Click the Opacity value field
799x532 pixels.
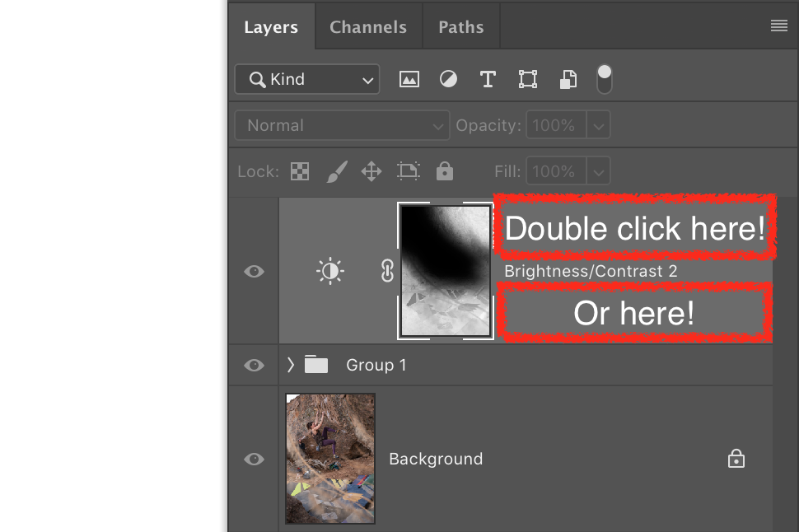pos(556,125)
